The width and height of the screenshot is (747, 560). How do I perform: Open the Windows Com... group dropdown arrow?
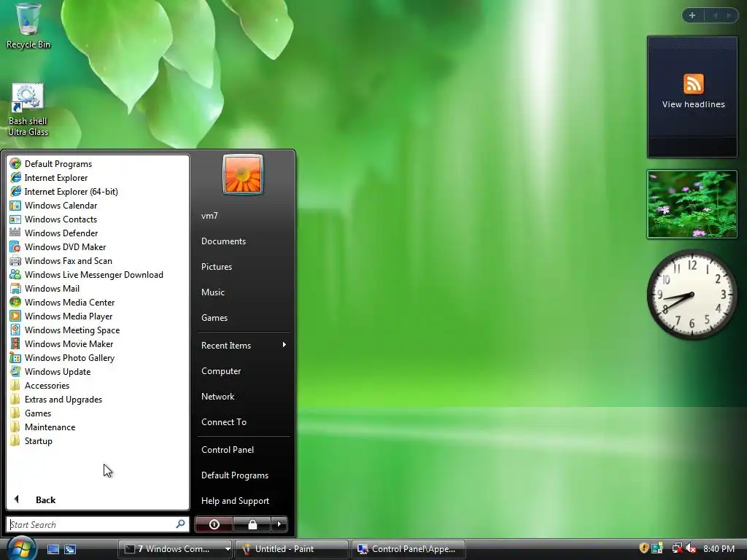pyautogui.click(x=228, y=549)
